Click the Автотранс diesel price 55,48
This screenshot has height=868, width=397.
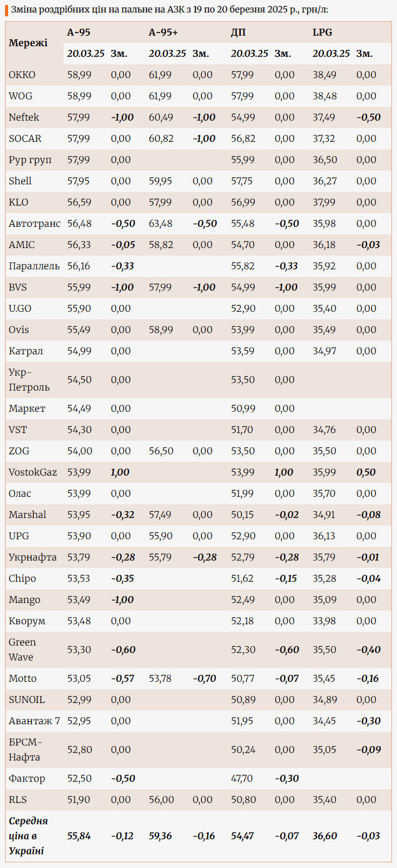242,224
